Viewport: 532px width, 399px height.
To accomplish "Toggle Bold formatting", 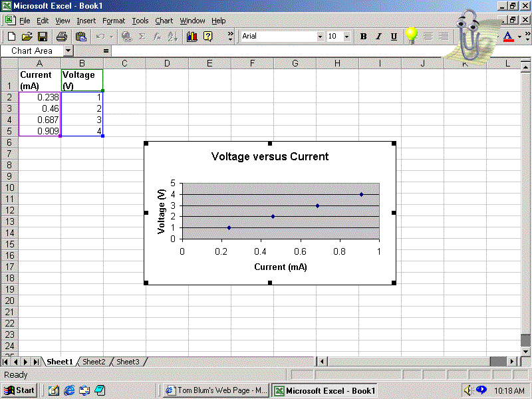I will [x=363, y=37].
